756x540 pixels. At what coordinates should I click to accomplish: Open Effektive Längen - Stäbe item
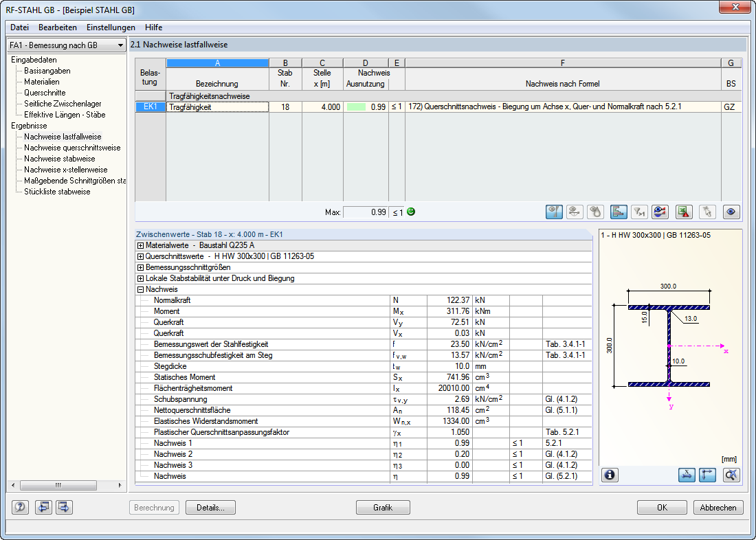pos(65,115)
